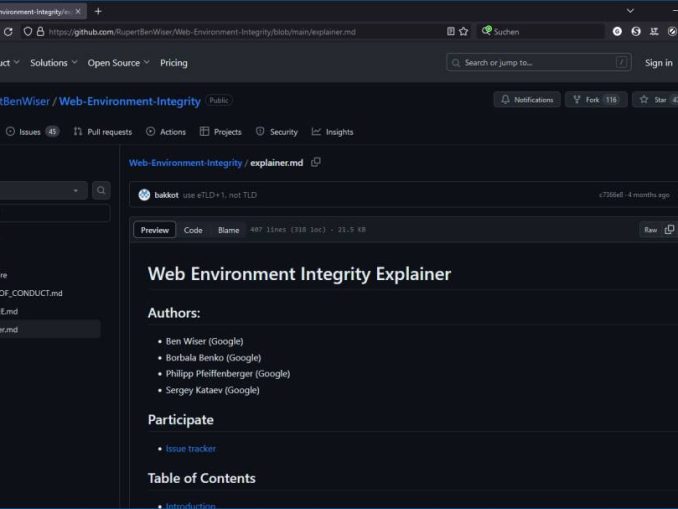
Task: Click the tracking protection shield icon
Action: click(x=28, y=32)
